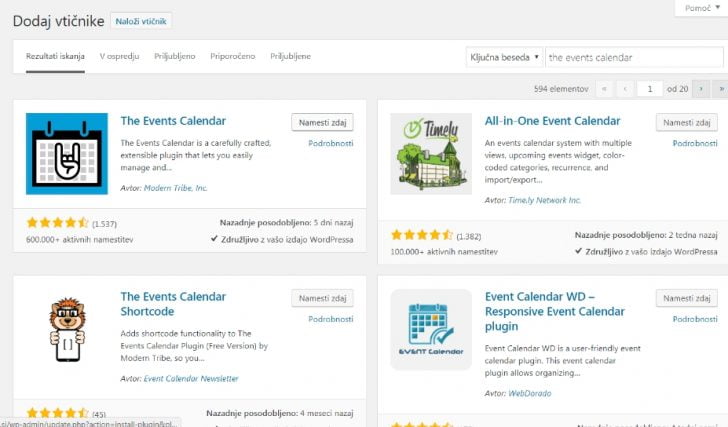The image size is (728, 427).
Task: Visit author Event Calendar Newsletter link
Action: (x=191, y=379)
